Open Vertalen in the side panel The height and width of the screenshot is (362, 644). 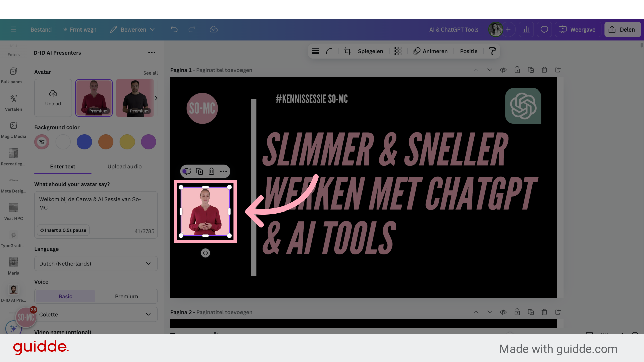click(x=13, y=103)
